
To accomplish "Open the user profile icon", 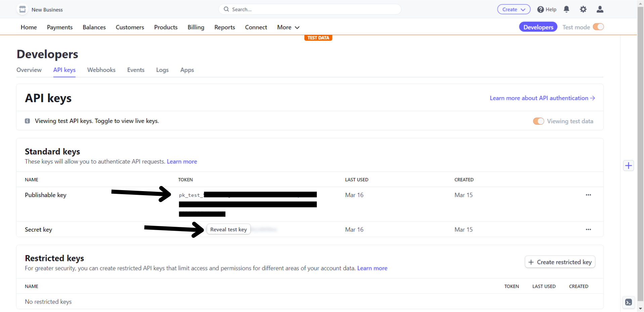I will 600,9.
